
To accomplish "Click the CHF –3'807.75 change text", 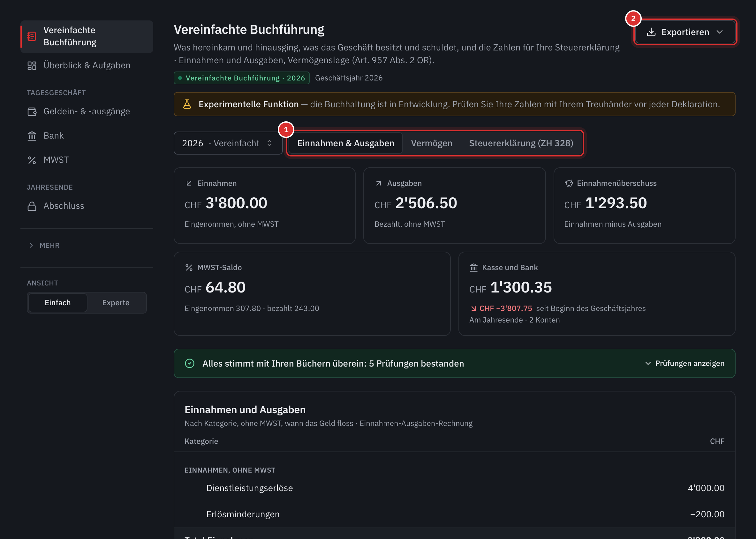I will coord(505,308).
